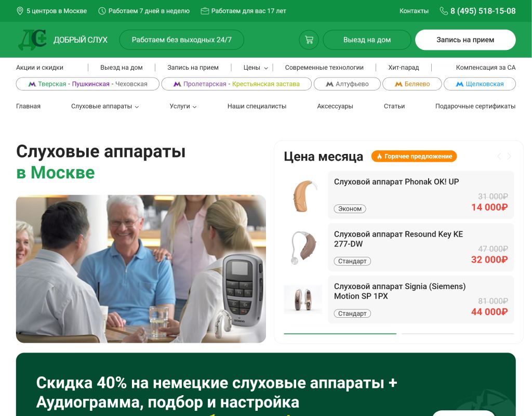Go to previous Цена месяца slide arrow
532x416 pixels.
point(499,156)
